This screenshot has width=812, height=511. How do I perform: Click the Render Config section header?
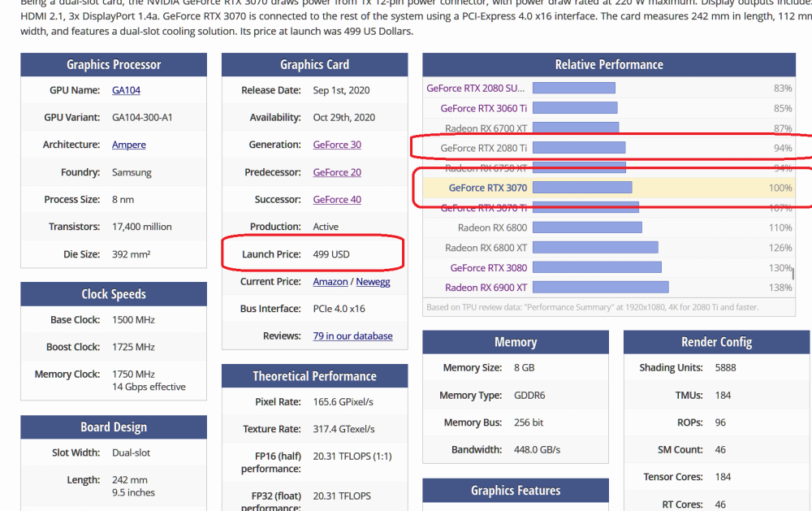pyautogui.click(x=716, y=342)
